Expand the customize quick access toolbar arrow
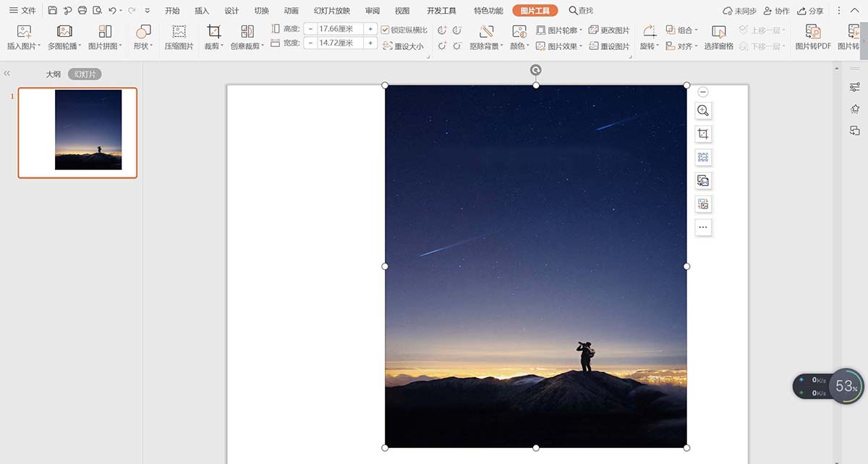Viewport: 868px width, 464px height. point(148,11)
